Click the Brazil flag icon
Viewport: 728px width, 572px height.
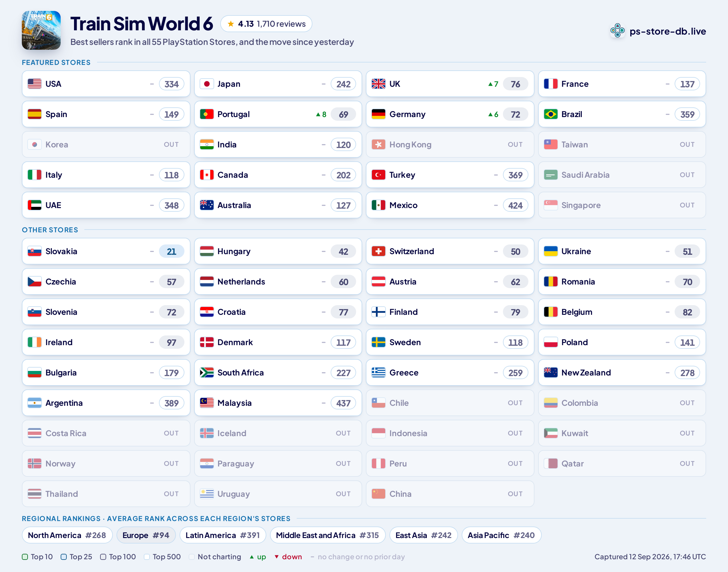551,114
